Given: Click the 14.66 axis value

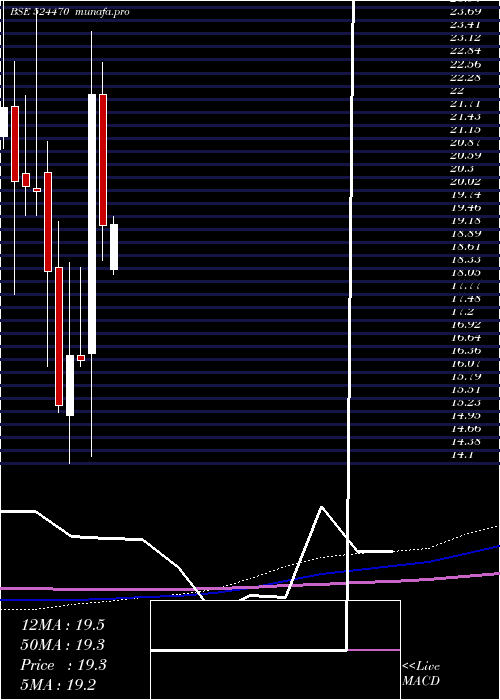Looking at the screenshot, I should coord(465,429).
